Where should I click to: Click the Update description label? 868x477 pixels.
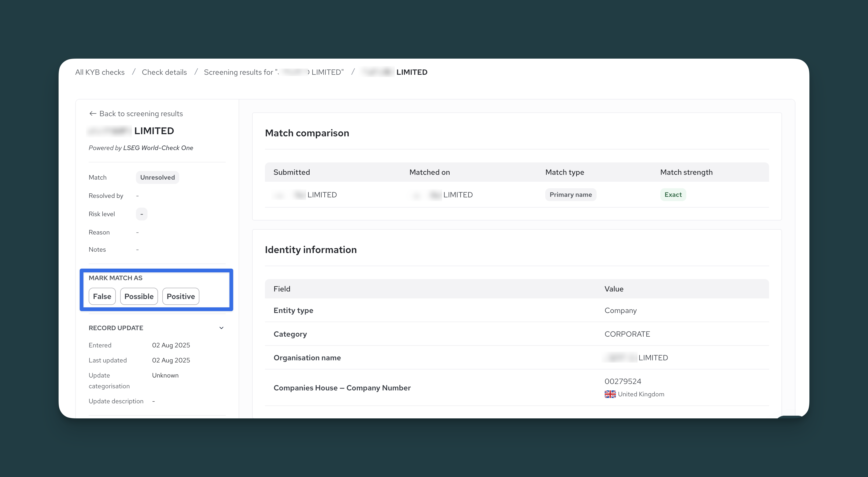pos(116,401)
